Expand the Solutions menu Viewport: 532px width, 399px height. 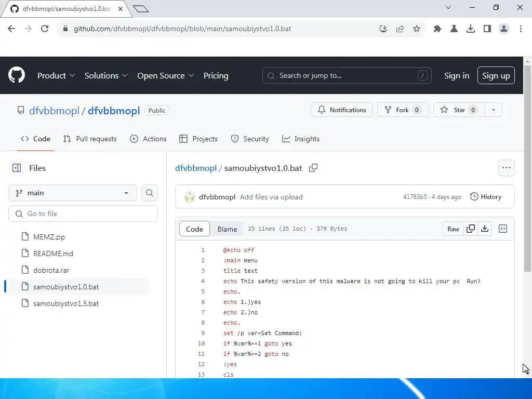click(x=106, y=75)
